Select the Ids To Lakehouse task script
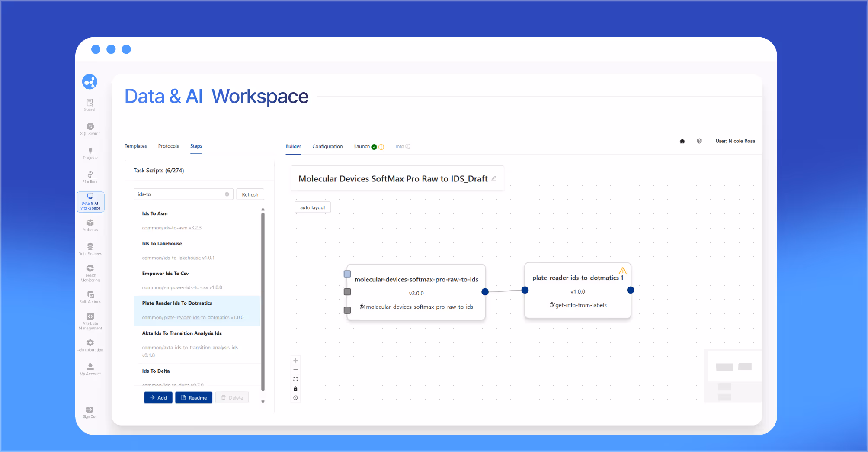Viewport: 868px width, 452px height. point(197,251)
